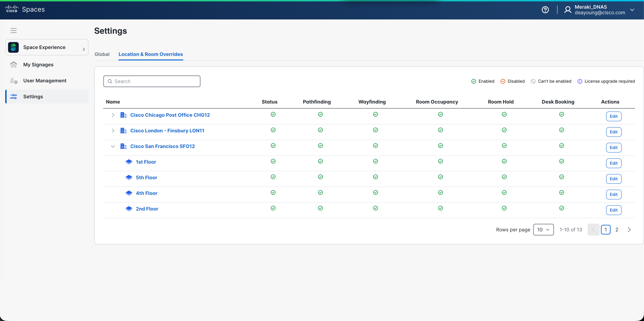This screenshot has height=321, width=644.
Task: Click the Disabled legend icon
Action: pyautogui.click(x=503, y=81)
